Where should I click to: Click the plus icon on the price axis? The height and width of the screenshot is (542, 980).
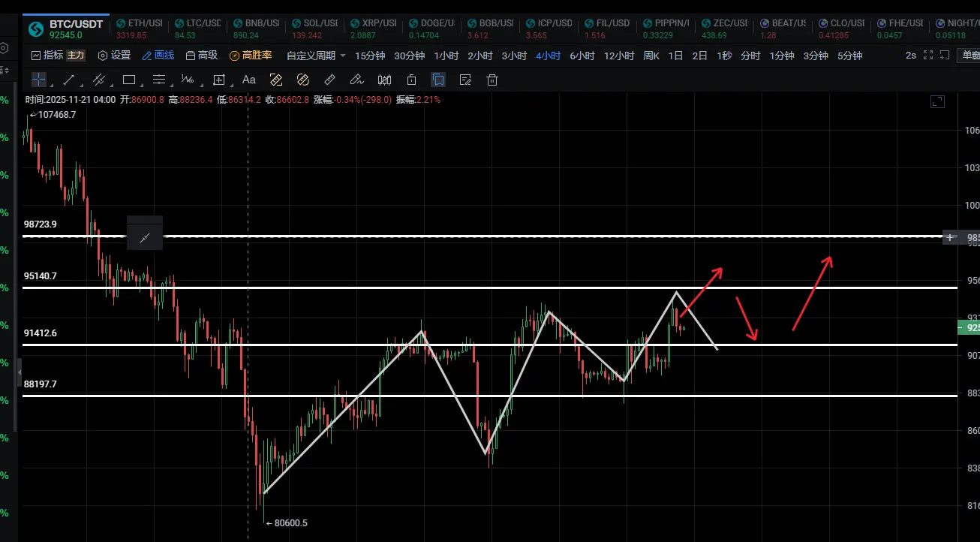(950, 237)
